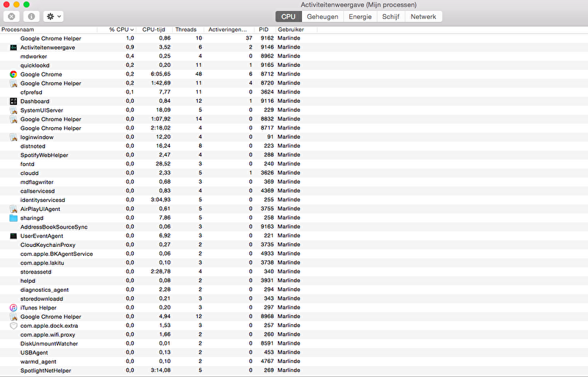Click the Activiteitenweergave process icon
This screenshot has width=588, height=377.
click(x=13, y=47)
